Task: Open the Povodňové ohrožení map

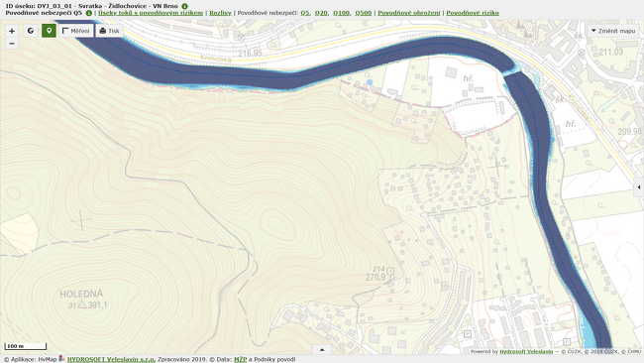Action: coord(409,13)
